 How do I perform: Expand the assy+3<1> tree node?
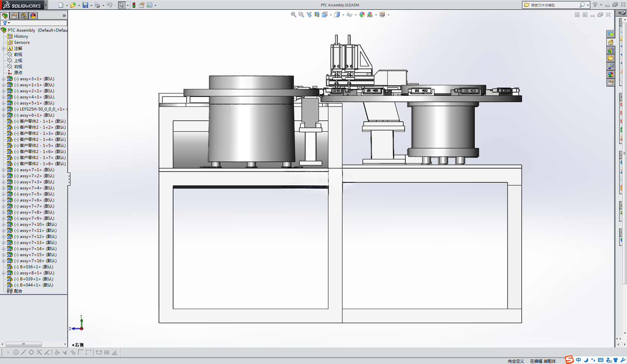coord(4,79)
